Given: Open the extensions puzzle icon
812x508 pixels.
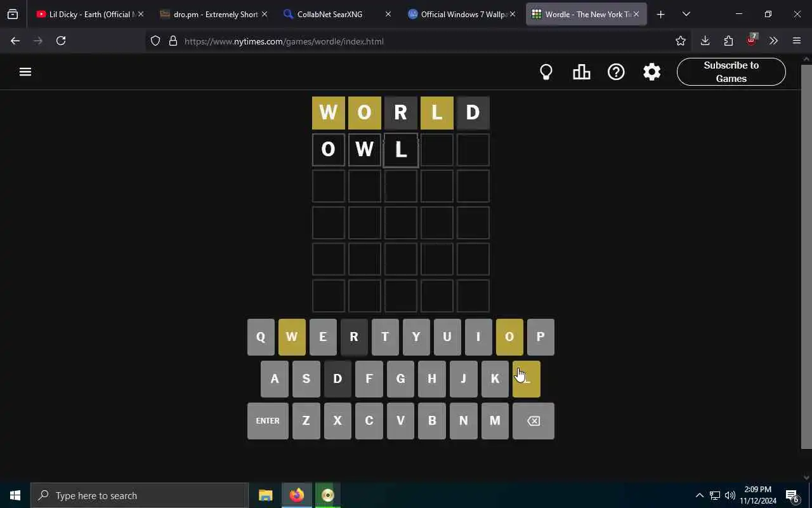Looking at the screenshot, I should pyautogui.click(x=728, y=41).
